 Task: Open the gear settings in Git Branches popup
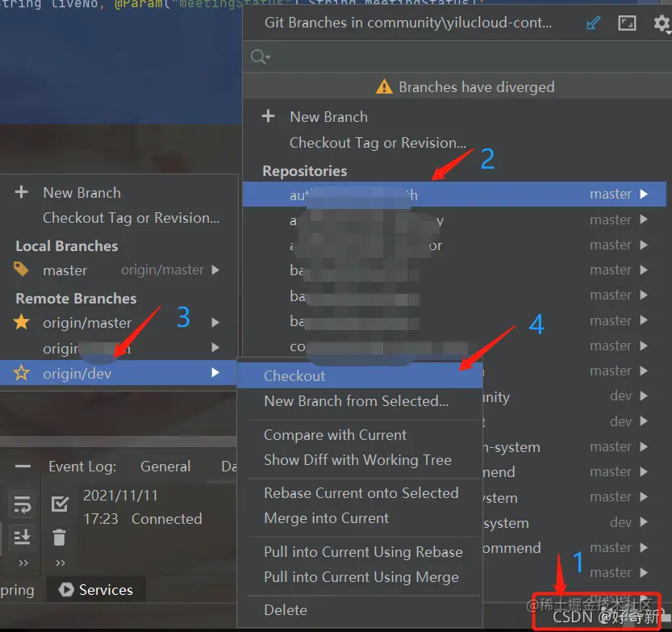tap(662, 23)
